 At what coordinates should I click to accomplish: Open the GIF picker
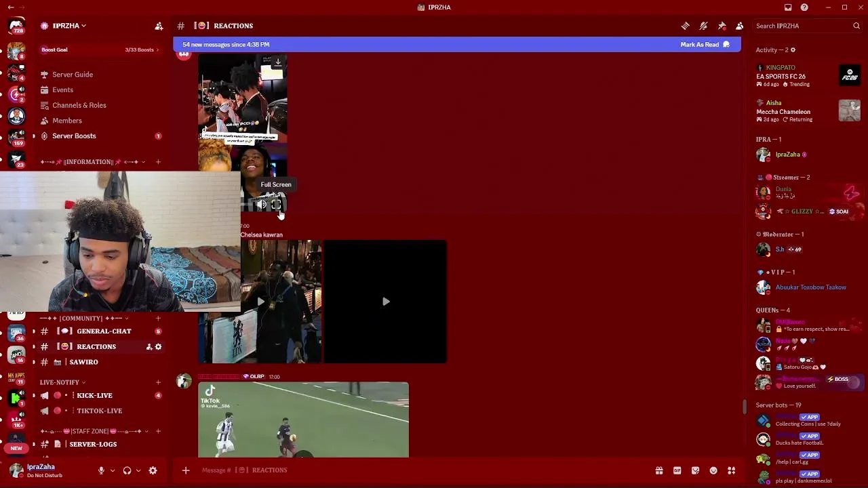677,470
